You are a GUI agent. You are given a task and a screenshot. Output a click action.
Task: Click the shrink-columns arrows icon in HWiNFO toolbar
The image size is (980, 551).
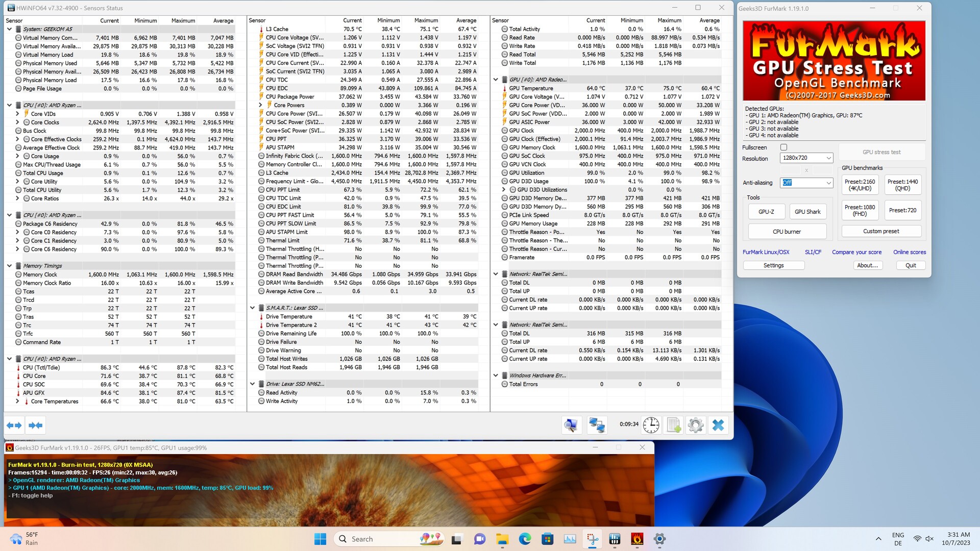click(36, 425)
